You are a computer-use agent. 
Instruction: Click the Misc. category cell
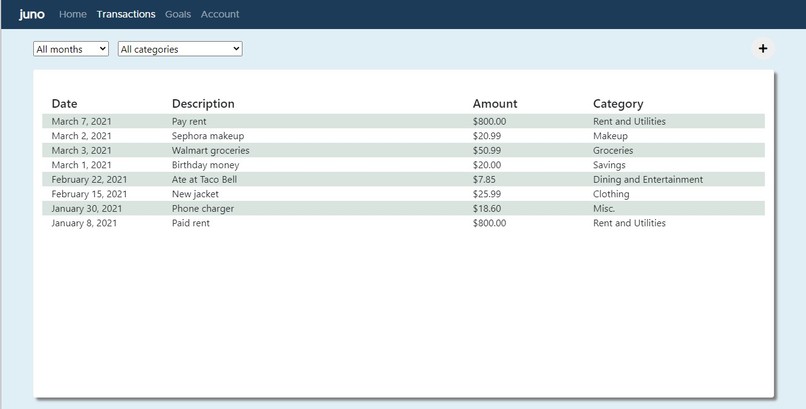click(x=603, y=209)
